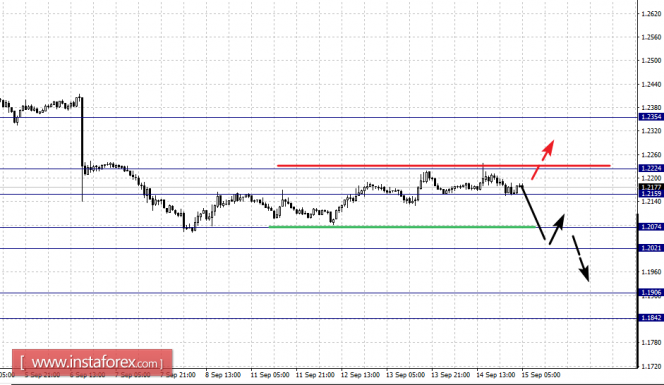Click the 1.1906 price level label

tap(651, 292)
